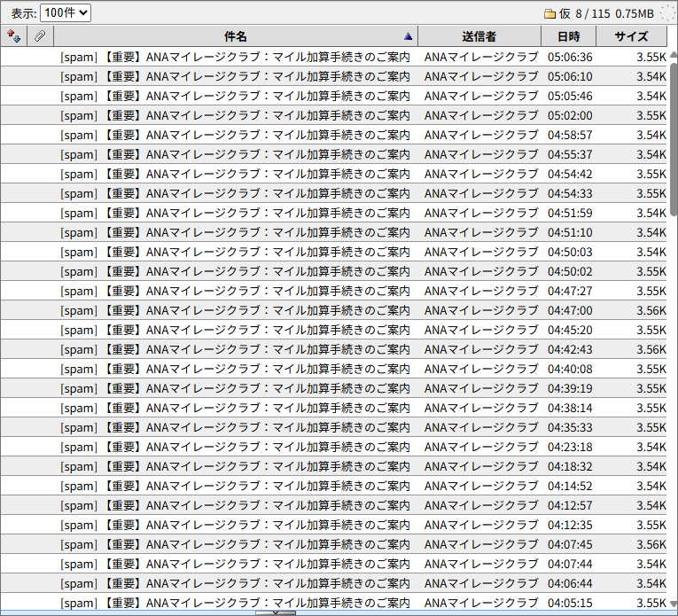Screen dimensions: 678x616
Task: Click the scroll up arrow of message list
Action: coord(674,54)
